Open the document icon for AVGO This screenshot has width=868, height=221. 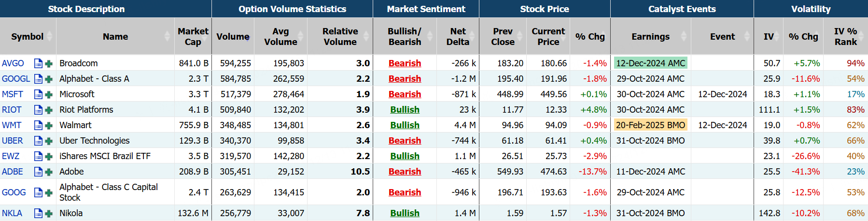pos(38,63)
